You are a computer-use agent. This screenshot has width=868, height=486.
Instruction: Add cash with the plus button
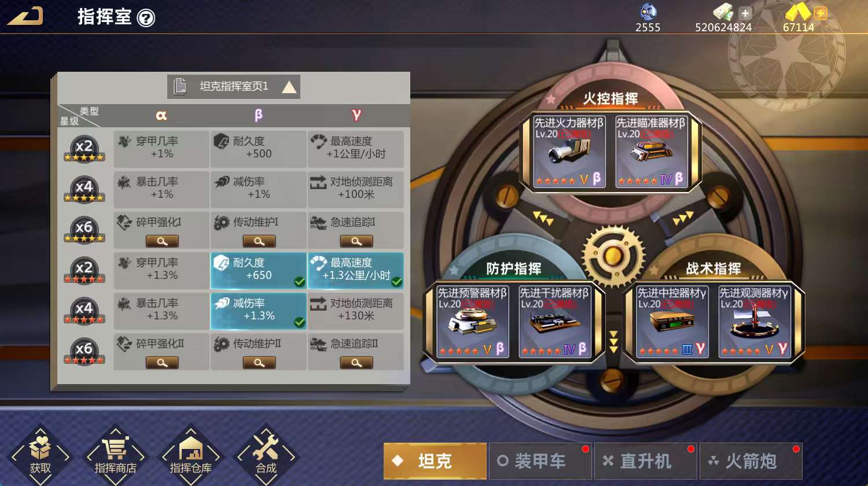coord(745,13)
